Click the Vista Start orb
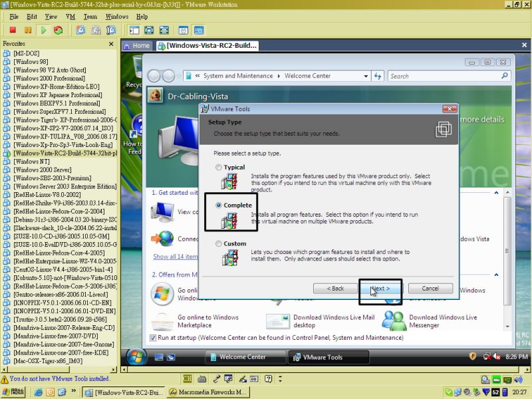This screenshot has width=532, height=399. pyautogui.click(x=136, y=356)
